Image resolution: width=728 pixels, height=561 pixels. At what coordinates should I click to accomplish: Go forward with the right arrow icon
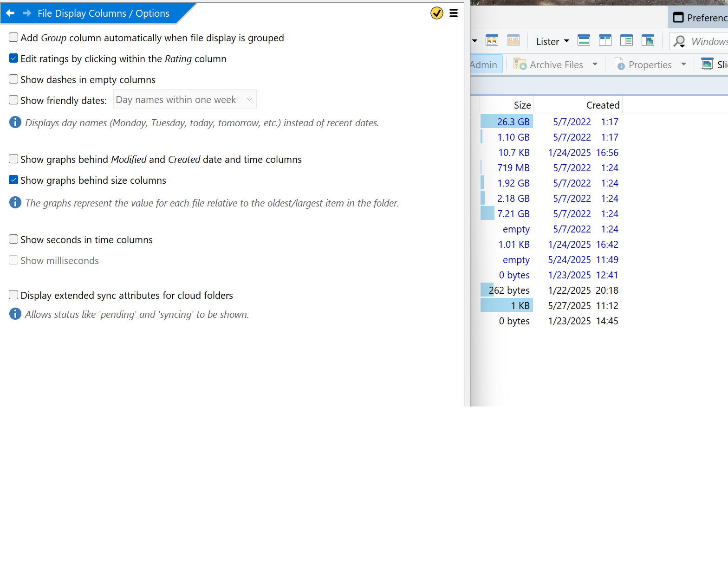[x=27, y=13]
